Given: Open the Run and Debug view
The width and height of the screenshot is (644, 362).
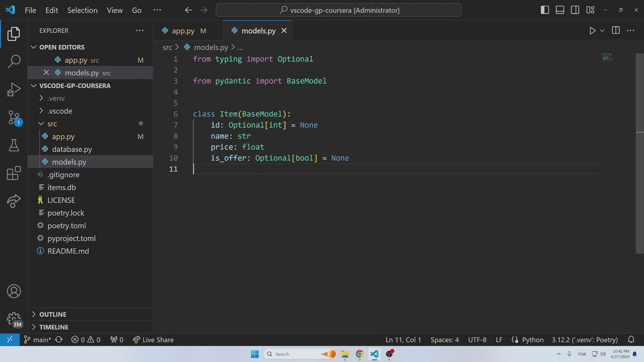Looking at the screenshot, I should pyautogui.click(x=14, y=89).
